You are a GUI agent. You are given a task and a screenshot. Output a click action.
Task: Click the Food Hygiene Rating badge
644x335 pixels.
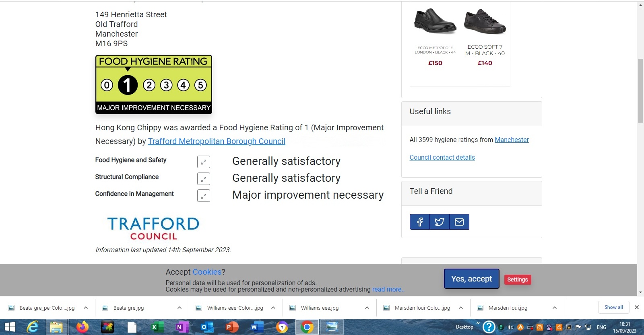(154, 84)
